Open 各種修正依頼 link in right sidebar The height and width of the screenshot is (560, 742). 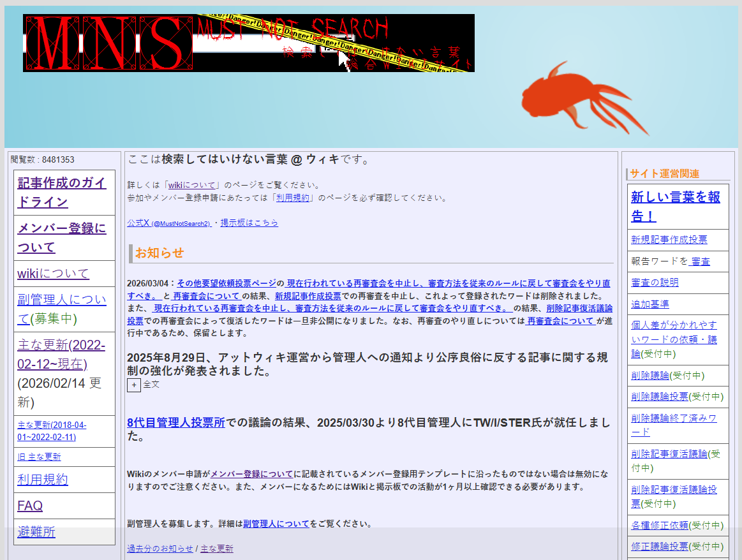click(x=660, y=526)
